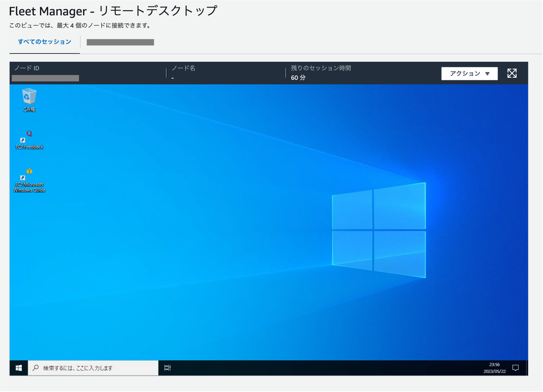This screenshot has width=543, height=392.
Task: Click the アクション dropdown arrow
Action: pos(488,74)
